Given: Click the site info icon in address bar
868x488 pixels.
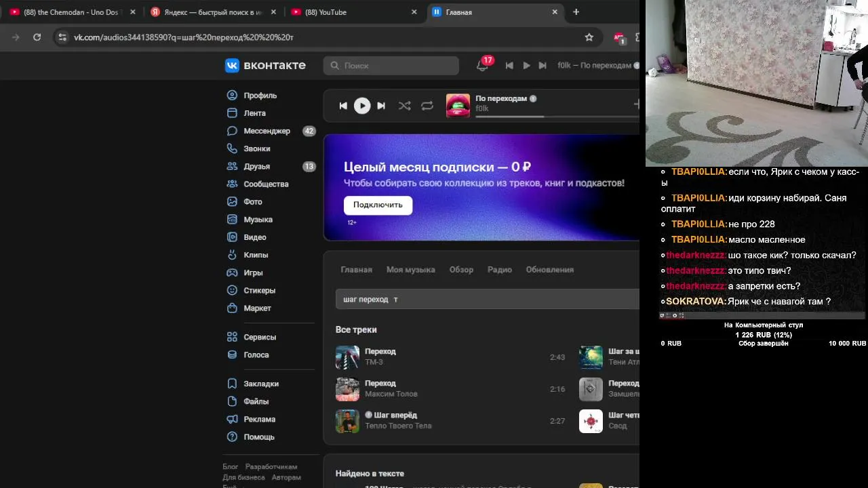Looking at the screenshot, I should click(x=62, y=37).
